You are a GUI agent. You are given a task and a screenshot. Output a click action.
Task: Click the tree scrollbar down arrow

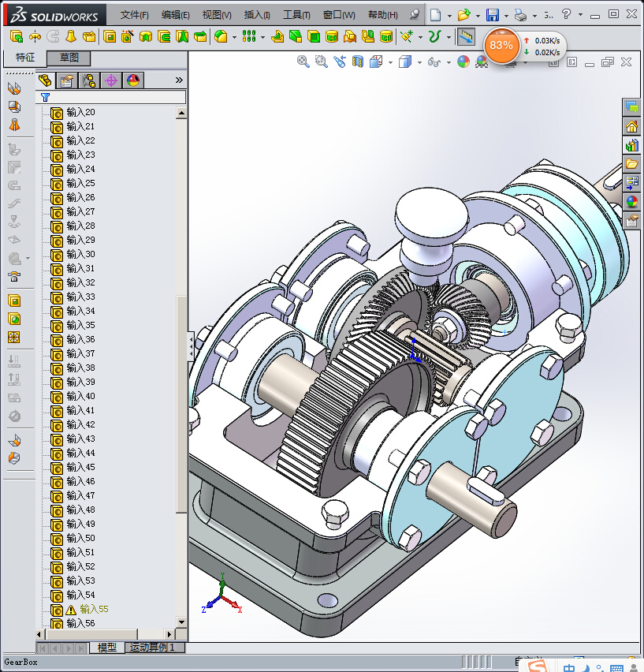tap(181, 622)
